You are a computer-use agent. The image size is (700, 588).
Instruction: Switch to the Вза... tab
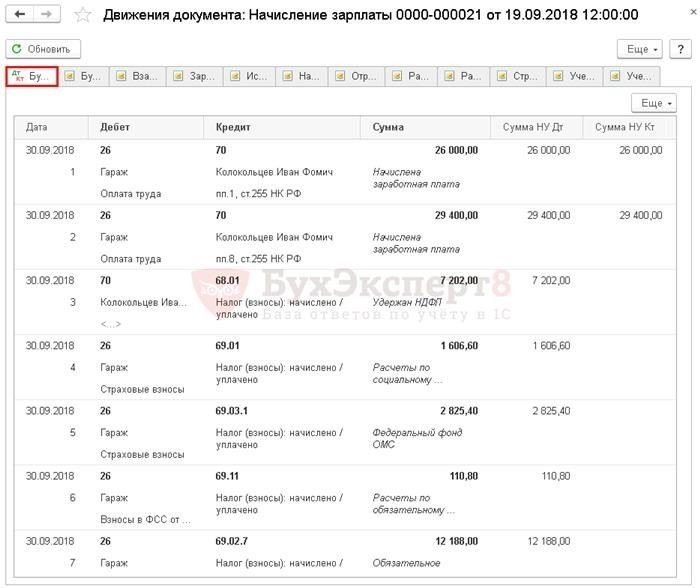pos(138,76)
